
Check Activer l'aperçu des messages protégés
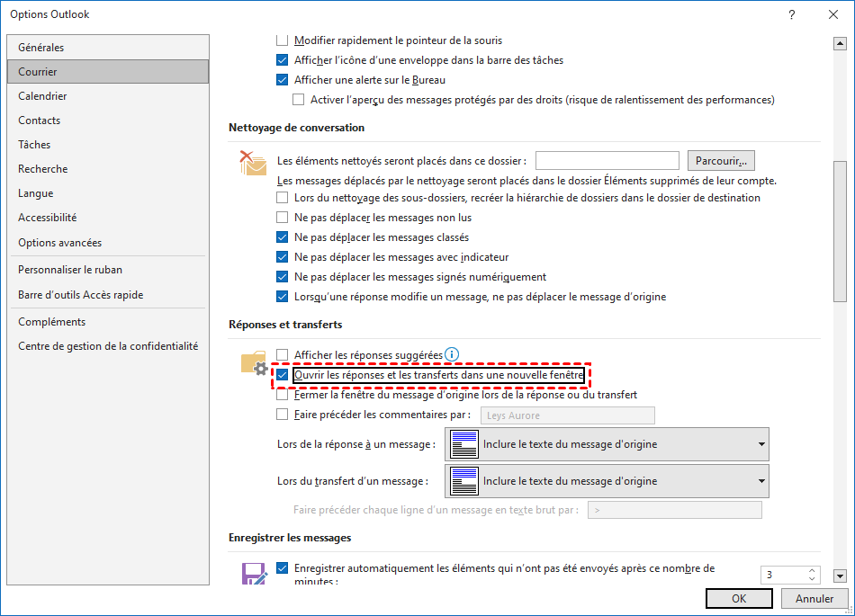tap(298, 100)
